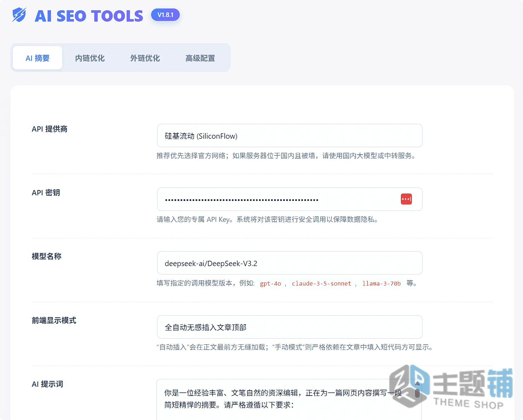
Task: Click the AI SEO TOOLS title text
Action: coord(89,16)
